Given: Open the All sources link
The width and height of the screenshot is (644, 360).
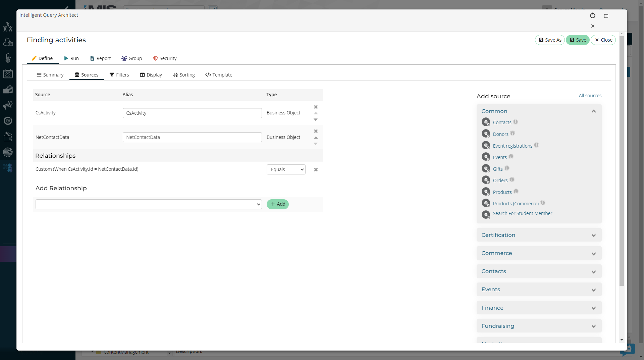Looking at the screenshot, I should [590, 96].
